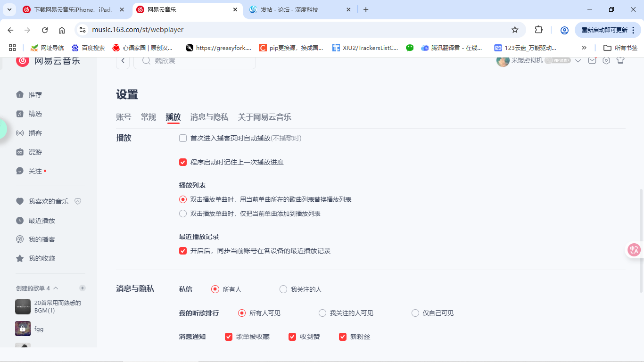Open settings hexagon icon in header

[x=606, y=60]
